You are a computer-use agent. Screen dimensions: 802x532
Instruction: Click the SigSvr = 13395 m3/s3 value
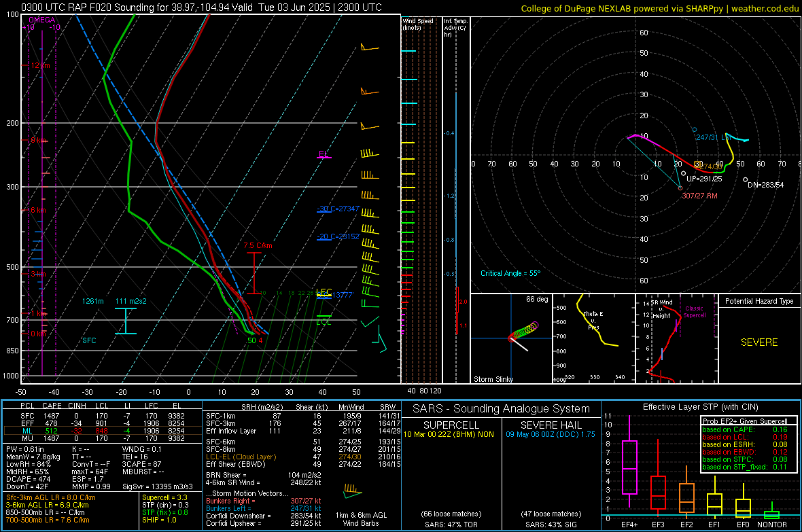pyautogui.click(x=158, y=486)
